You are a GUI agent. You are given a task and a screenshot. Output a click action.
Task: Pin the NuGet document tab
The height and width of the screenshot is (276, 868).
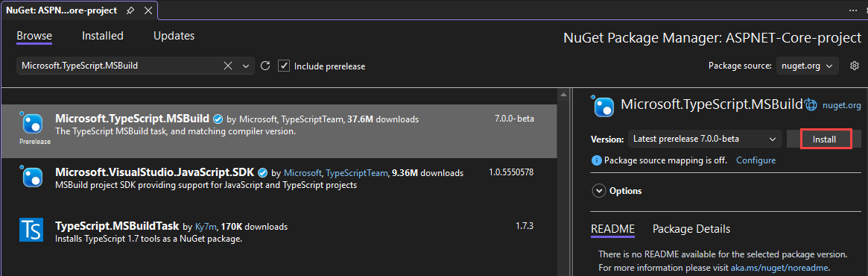130,10
